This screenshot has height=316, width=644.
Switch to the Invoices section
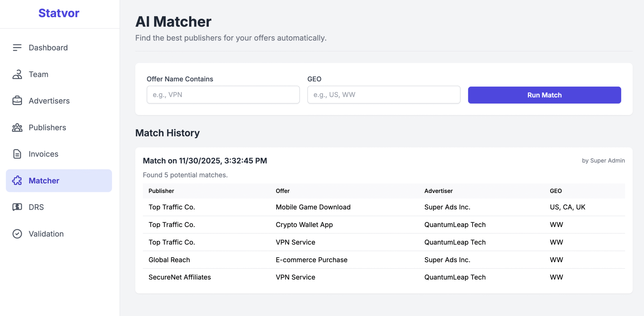coord(43,154)
